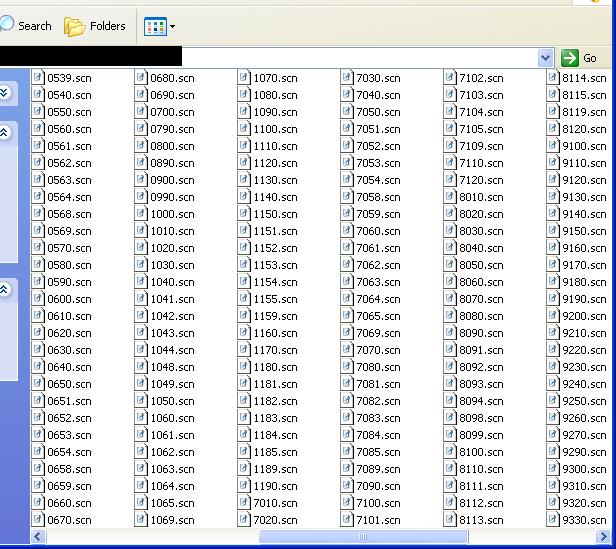This screenshot has width=616, height=549.
Task: Select the 1150.scn file icon
Action: (x=244, y=213)
